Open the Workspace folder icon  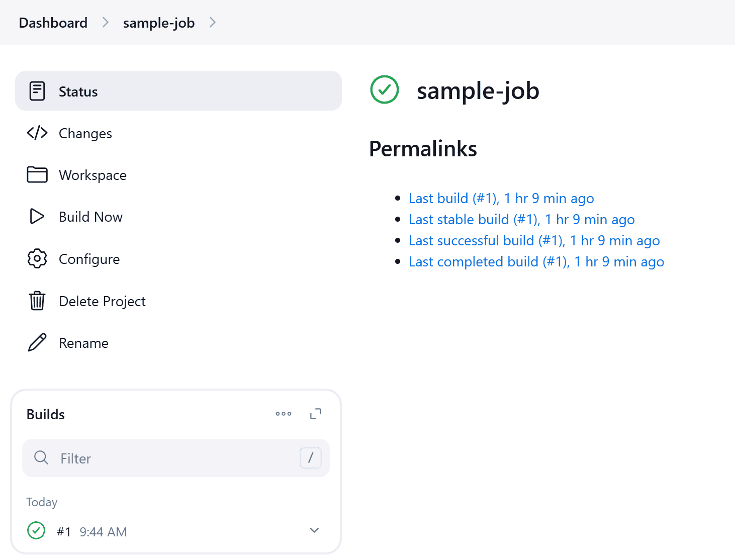[x=37, y=174]
